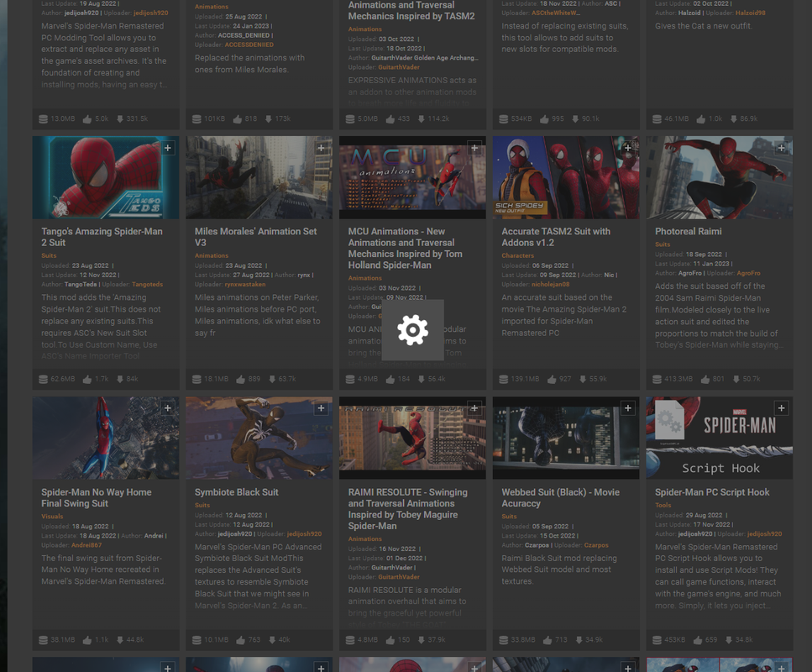Screen dimensions: 812x672
Task: Click plus icon on Spider-Man PC Script Hook thumbnail
Action: point(782,408)
